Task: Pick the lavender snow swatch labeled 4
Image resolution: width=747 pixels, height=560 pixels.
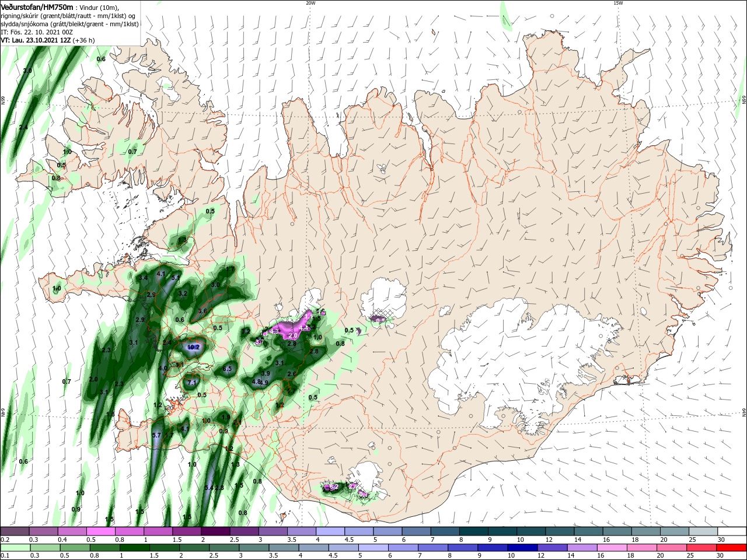Action: click(330, 531)
